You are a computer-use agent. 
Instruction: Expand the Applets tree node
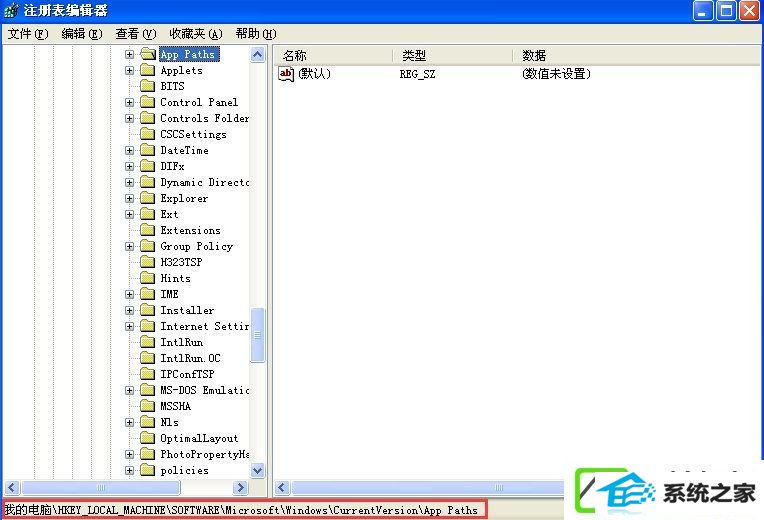(129, 71)
